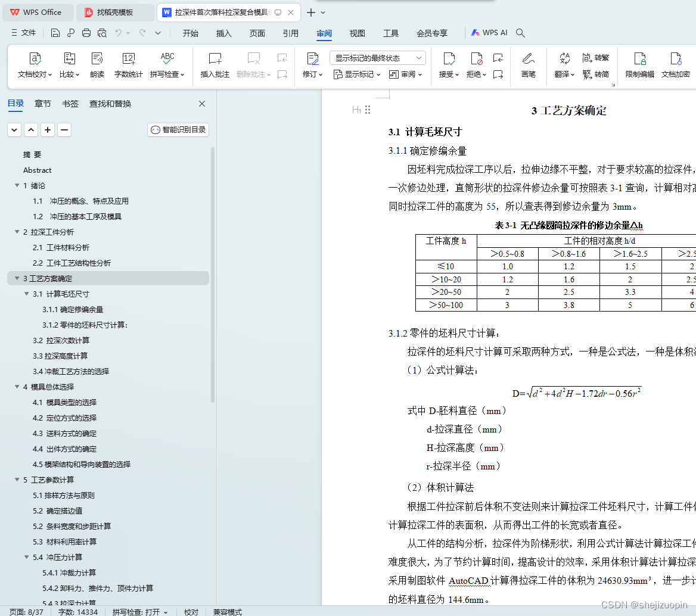The width and height of the screenshot is (696, 616).
Task: Collapse the 5.4 冲压力计算 node
Action: [x=27, y=557]
